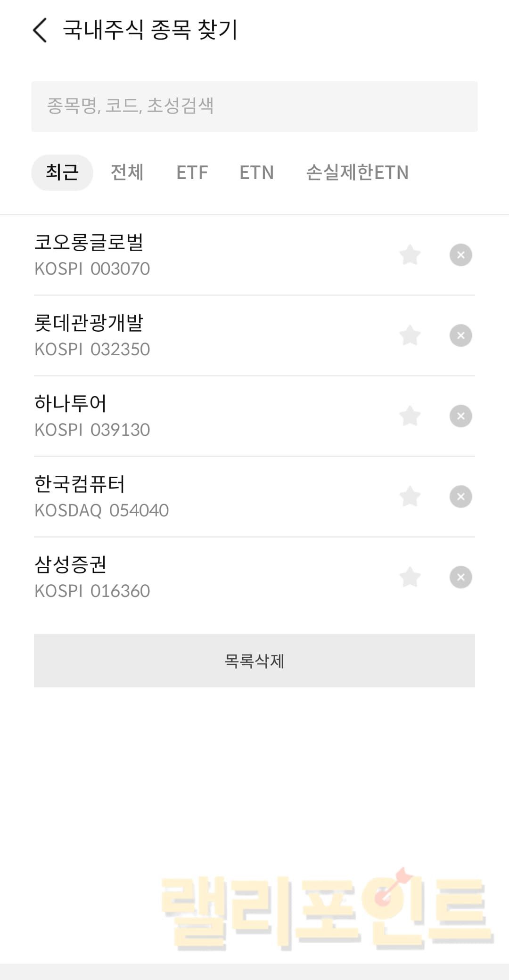The image size is (509, 980).
Task: Go back using the top-left arrow
Action: point(40,31)
